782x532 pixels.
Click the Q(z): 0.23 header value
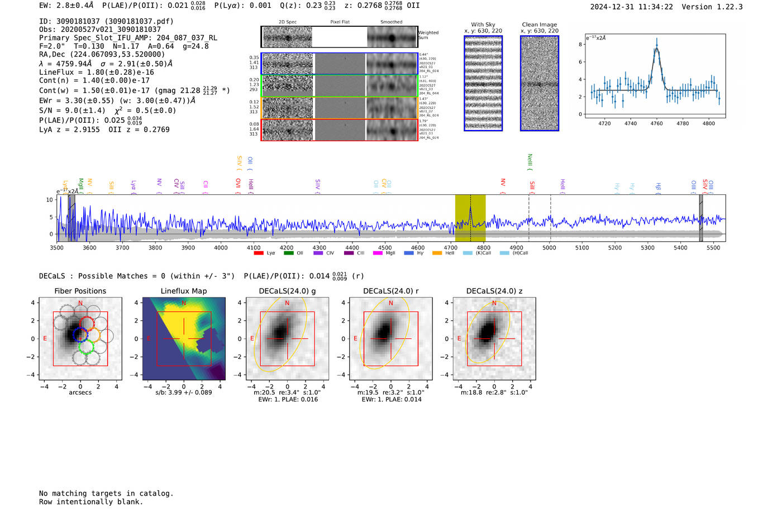308,6
